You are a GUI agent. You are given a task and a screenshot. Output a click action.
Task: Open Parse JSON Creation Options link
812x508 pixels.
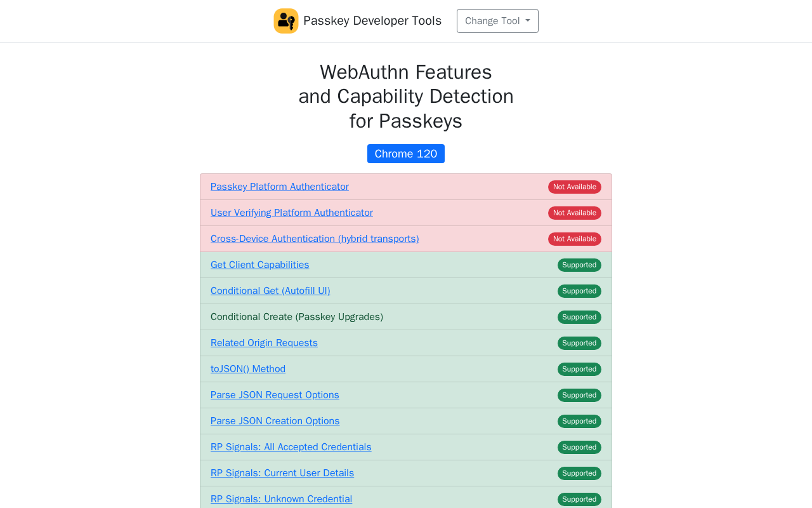(x=275, y=421)
